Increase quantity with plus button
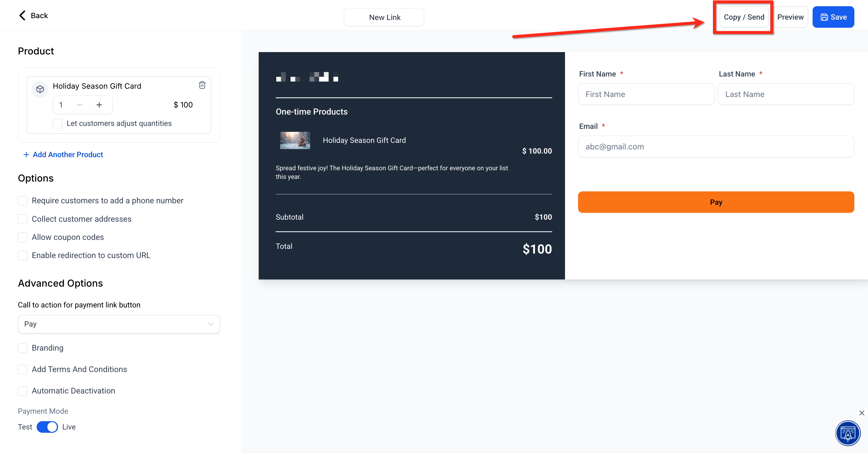The height and width of the screenshot is (453, 868). 99,105
